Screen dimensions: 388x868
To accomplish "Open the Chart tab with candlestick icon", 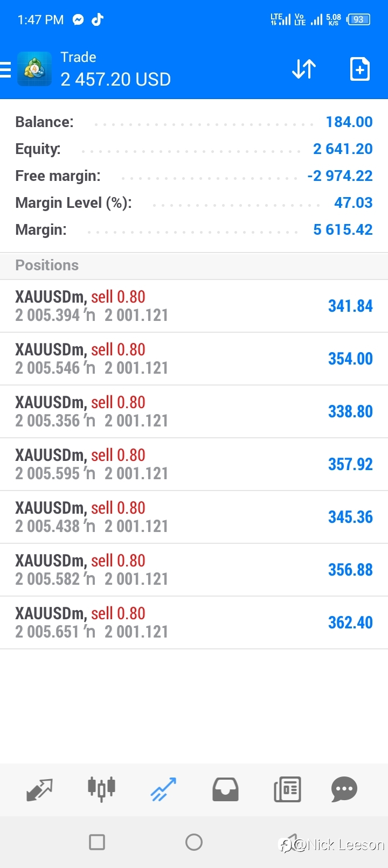I will [x=101, y=789].
